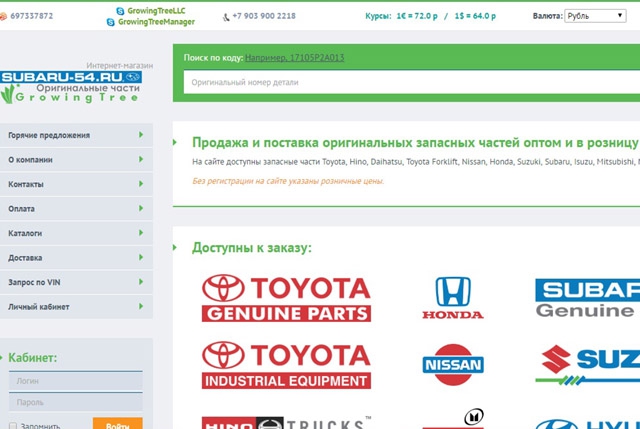Click arrow beside Контакты
The width and height of the screenshot is (640, 429).
click(141, 184)
